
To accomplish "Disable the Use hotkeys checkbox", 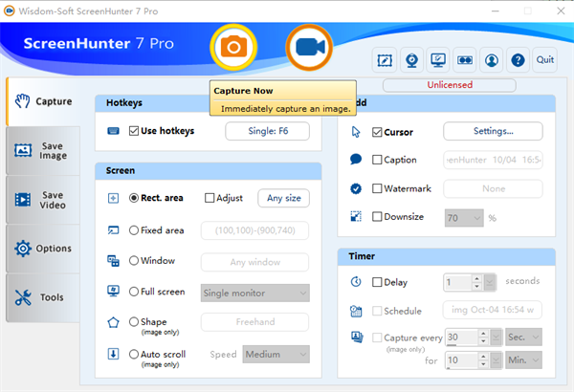I will pos(133,131).
